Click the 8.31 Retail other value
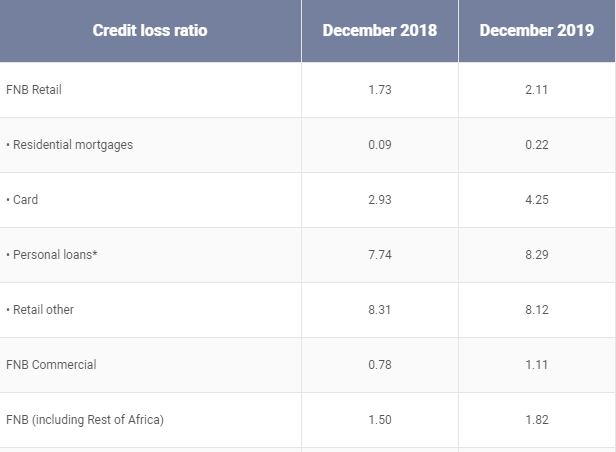The image size is (616, 452). [x=380, y=310]
